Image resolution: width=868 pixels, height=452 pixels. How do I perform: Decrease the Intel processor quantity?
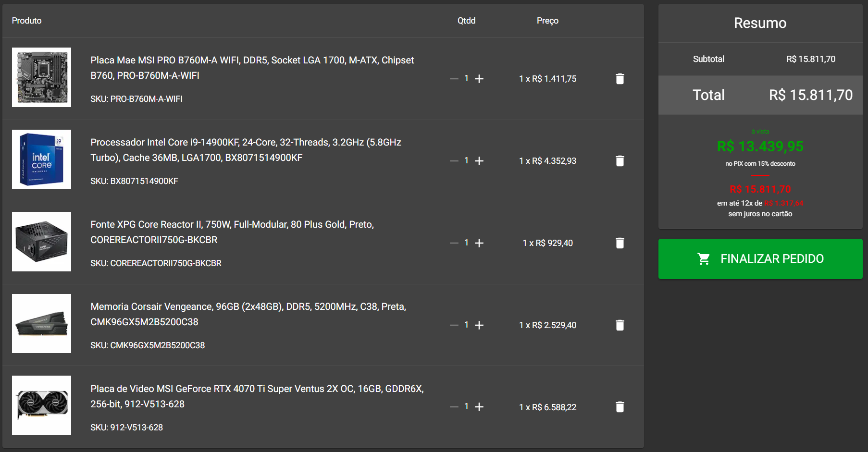454,161
